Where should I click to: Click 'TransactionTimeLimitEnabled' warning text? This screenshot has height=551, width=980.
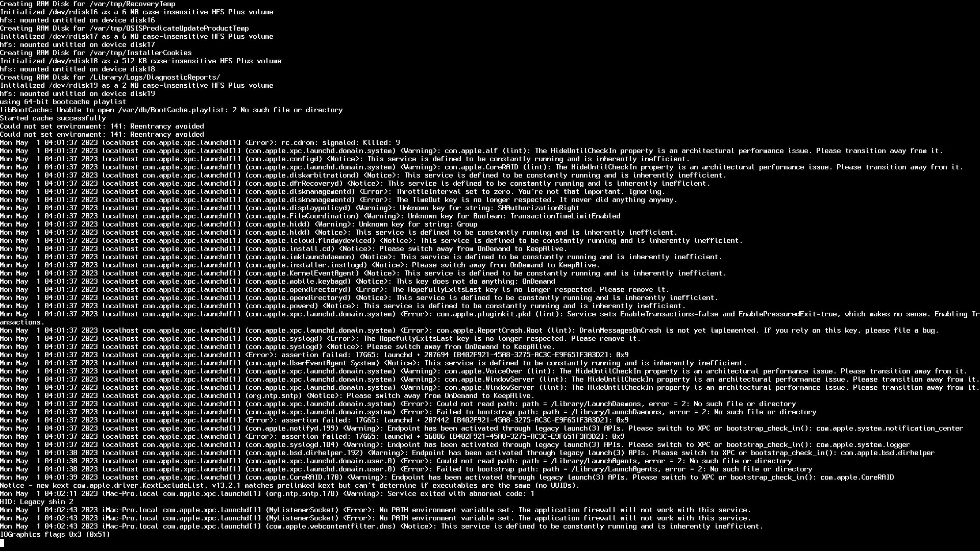tap(566, 216)
